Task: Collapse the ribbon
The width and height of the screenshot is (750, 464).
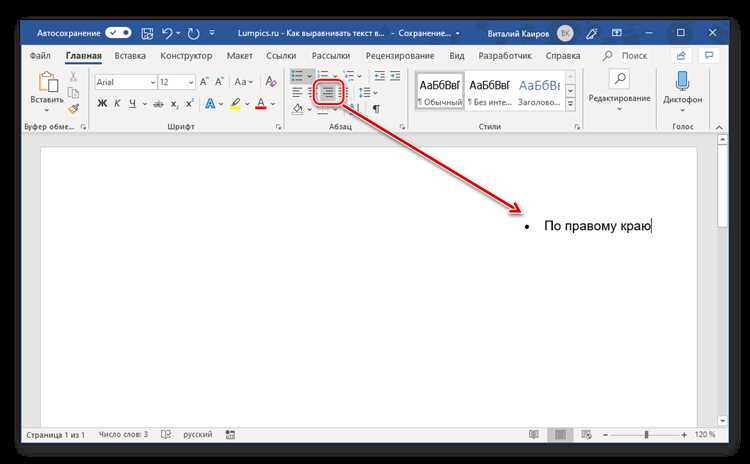Action: [x=719, y=127]
